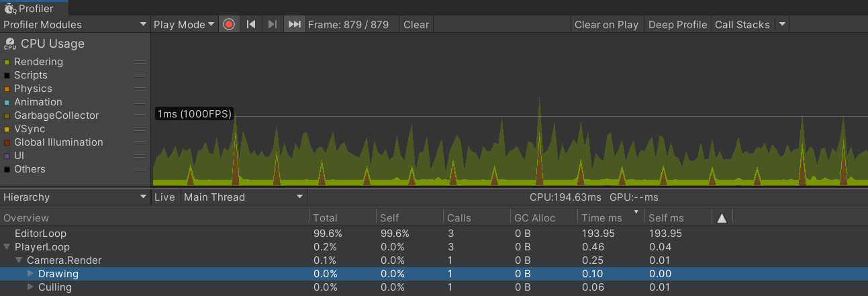Grab the Rendering category drag handle
868x296 pixels.
click(140, 62)
